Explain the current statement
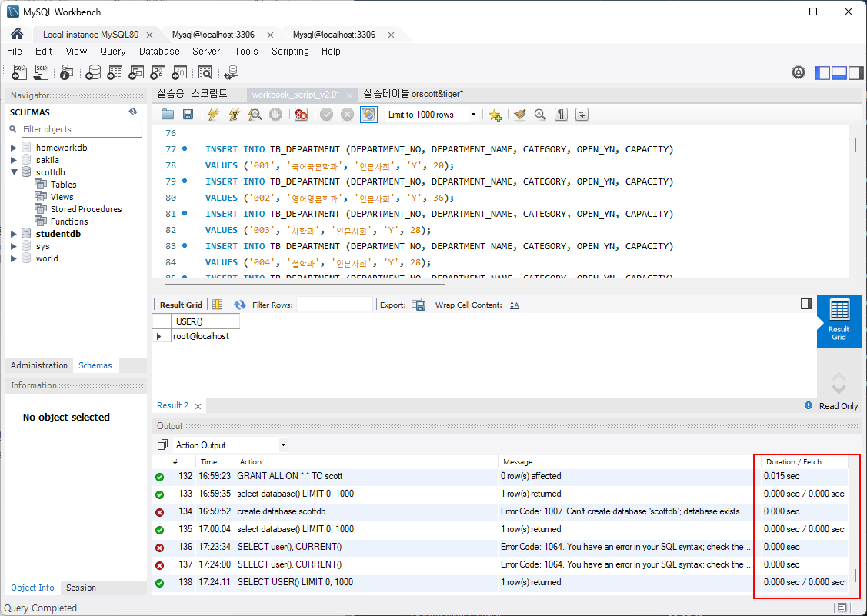 [255, 115]
